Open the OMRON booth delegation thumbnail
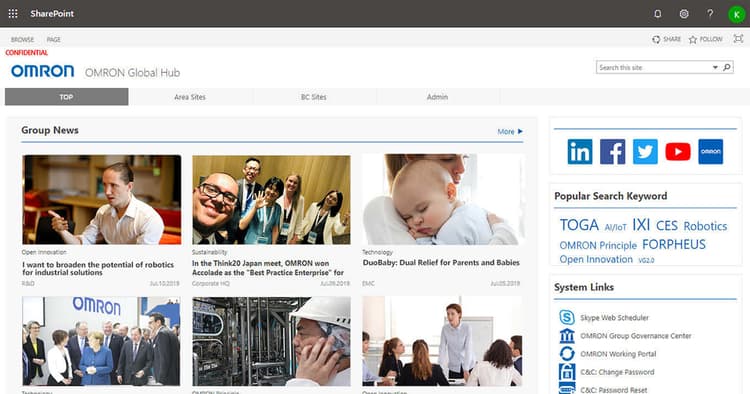750x394 pixels. (101, 341)
